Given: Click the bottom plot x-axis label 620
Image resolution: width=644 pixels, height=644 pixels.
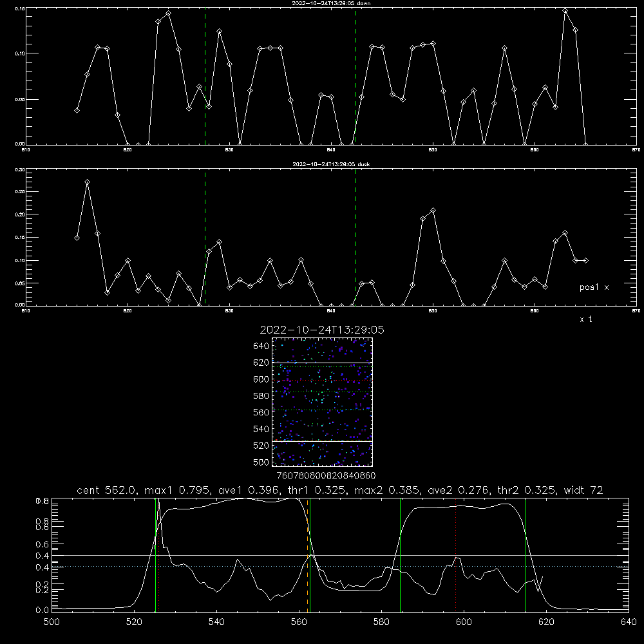Looking at the screenshot, I should pyautogui.click(x=547, y=622).
